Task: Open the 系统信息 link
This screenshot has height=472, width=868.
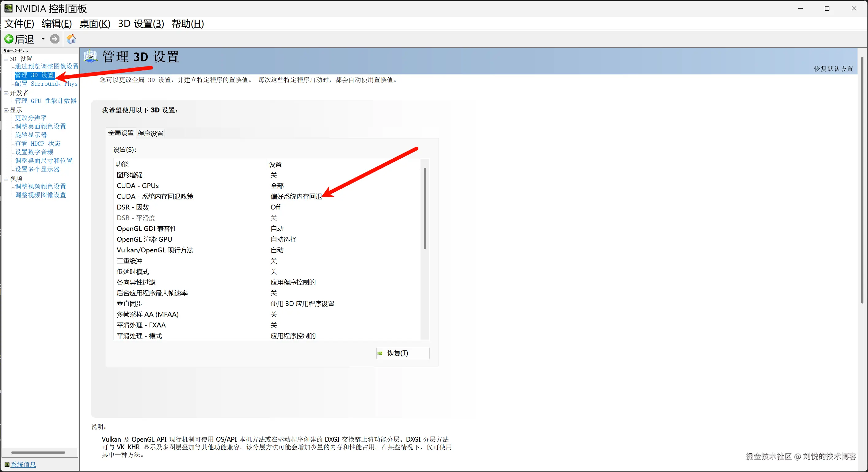Action: (x=23, y=465)
